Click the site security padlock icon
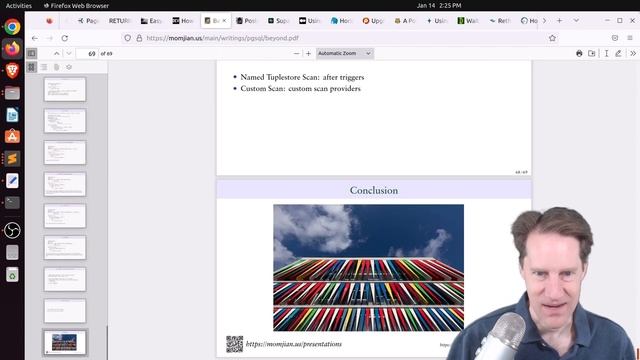The height and width of the screenshot is (360, 640). pyautogui.click(x=139, y=38)
